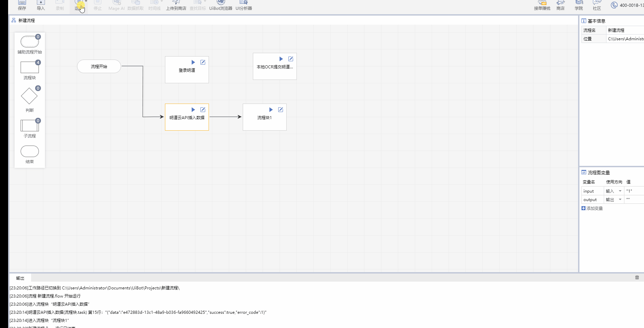
Task: Click 上传到商店 upload to store
Action: (176, 5)
